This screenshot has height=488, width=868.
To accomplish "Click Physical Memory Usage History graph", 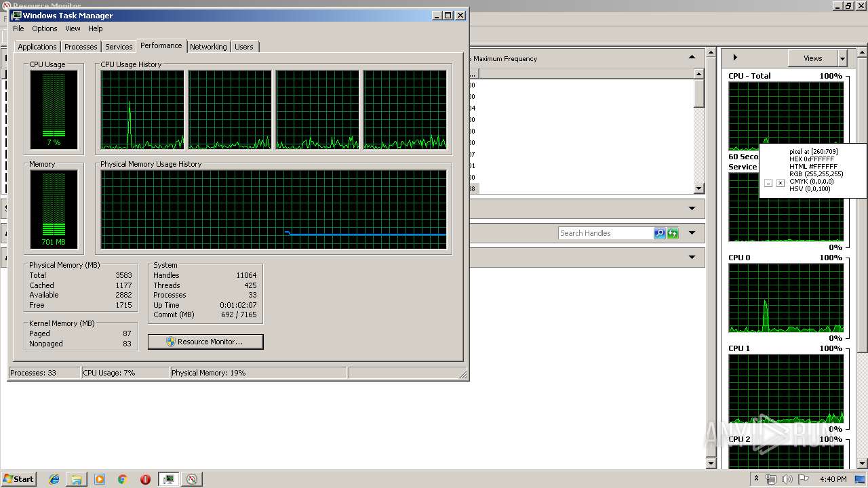I will coord(274,209).
